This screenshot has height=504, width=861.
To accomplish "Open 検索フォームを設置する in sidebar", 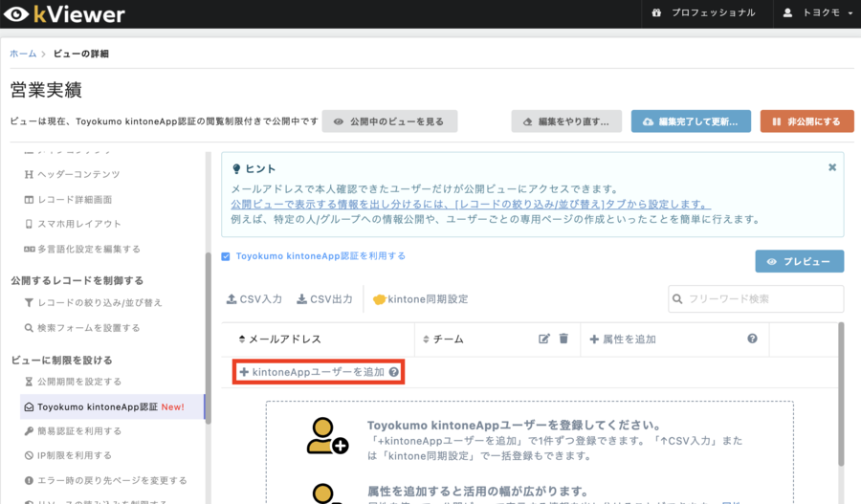I will 82,328.
